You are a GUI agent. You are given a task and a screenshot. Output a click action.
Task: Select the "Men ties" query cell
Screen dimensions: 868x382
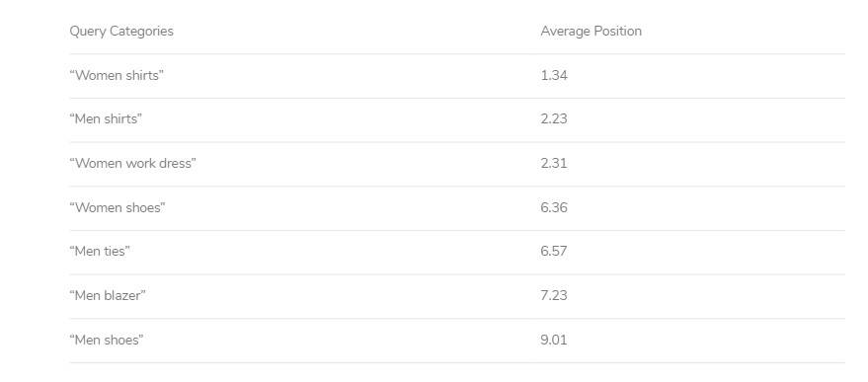coord(100,252)
